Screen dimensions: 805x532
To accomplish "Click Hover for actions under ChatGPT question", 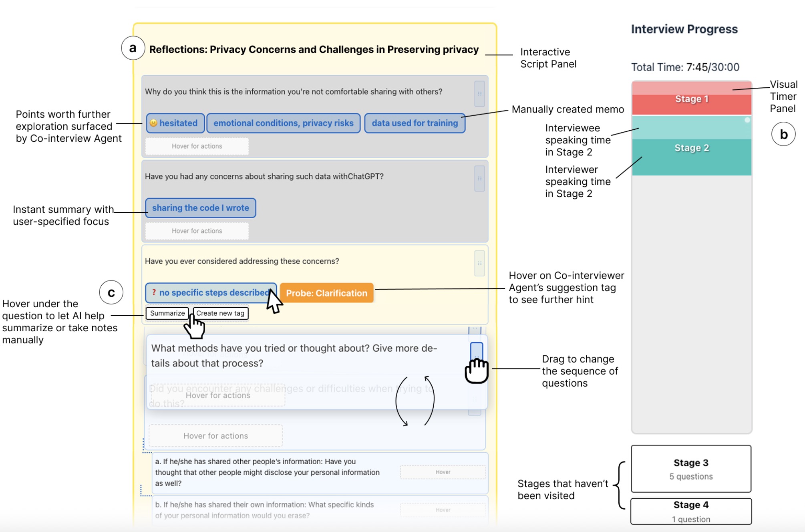I will pos(197,231).
